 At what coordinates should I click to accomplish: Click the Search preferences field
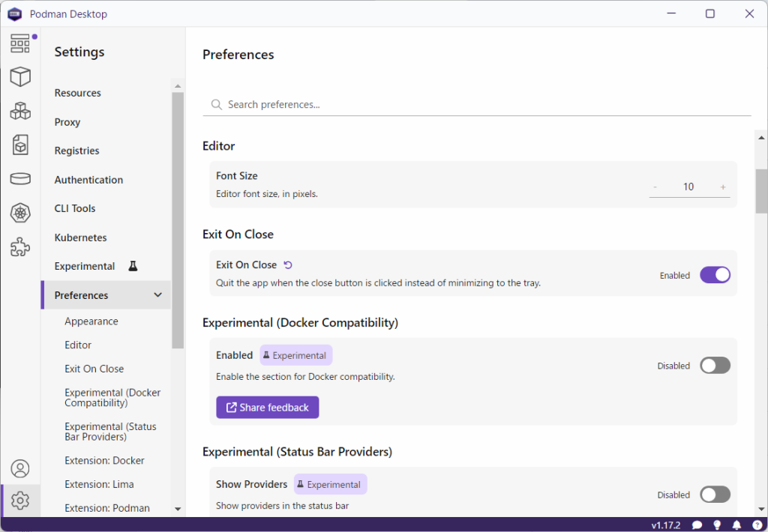(x=480, y=105)
